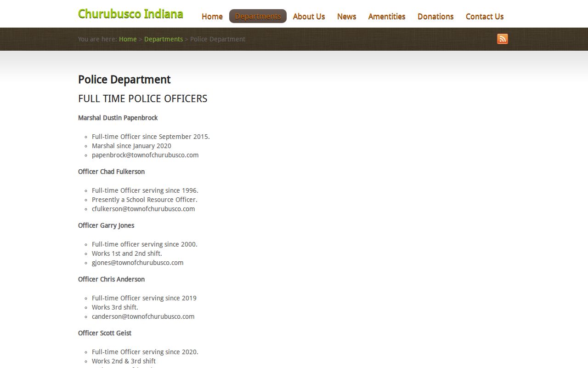Image resolution: width=588 pixels, height=368 pixels.
Task: Click the name Marshal Dustin Papenbrock
Action: coord(118,118)
